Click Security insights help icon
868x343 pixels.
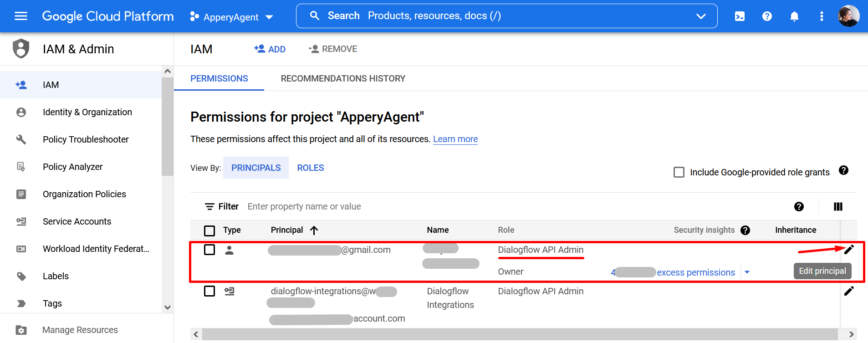tap(745, 230)
